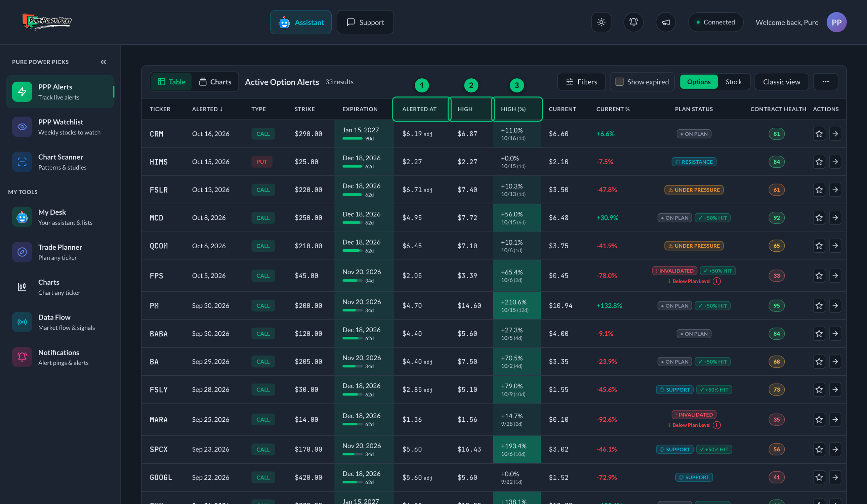The width and height of the screenshot is (867, 504).
Task: Click the Charts candlestick sidebar icon
Action: [22, 287]
